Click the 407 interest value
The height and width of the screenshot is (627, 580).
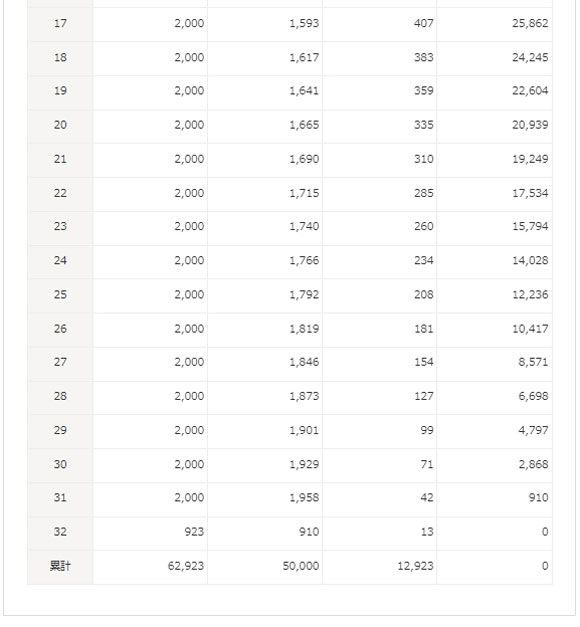(x=424, y=24)
